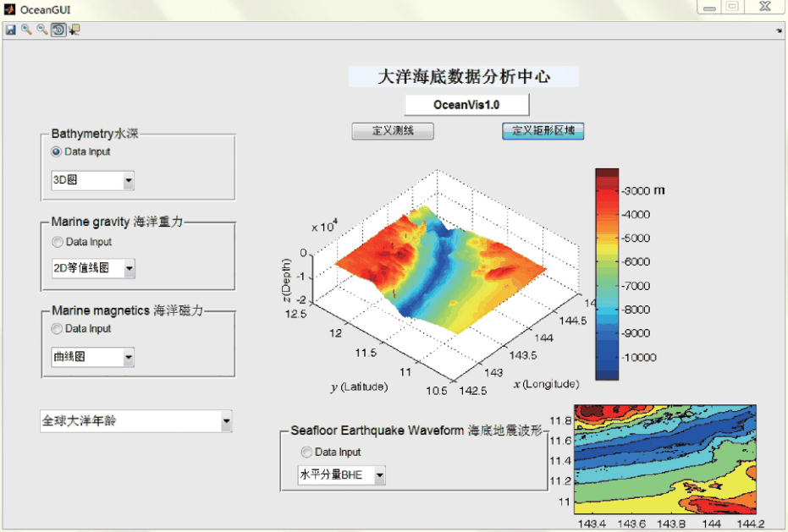Image resolution: width=788 pixels, height=532 pixels.
Task: Enable Data Input in Seafloor Earthquake Waveform panel
Action: click(306, 452)
